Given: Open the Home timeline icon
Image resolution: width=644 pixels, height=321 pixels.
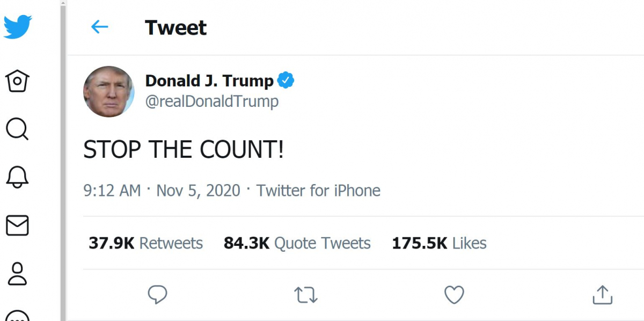Looking at the screenshot, I should click(17, 81).
